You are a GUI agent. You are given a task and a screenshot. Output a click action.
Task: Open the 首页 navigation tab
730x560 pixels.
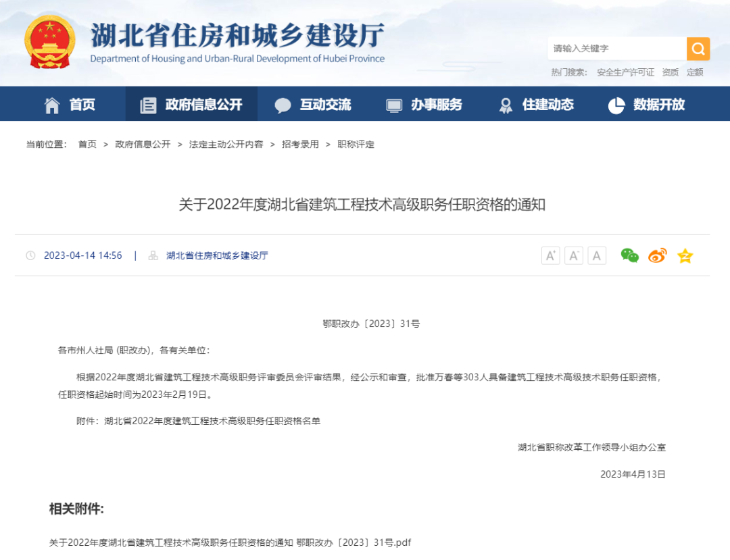click(70, 105)
